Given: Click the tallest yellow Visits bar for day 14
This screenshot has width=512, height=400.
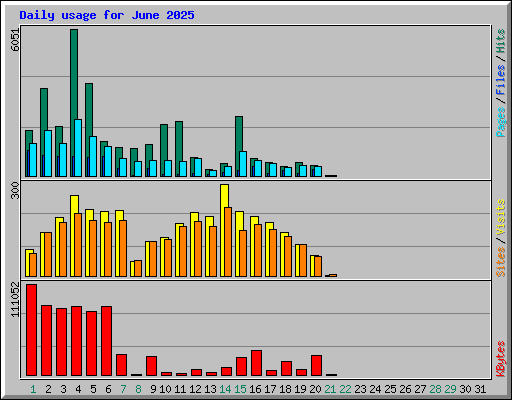Looking at the screenshot, I should pyautogui.click(x=224, y=196).
